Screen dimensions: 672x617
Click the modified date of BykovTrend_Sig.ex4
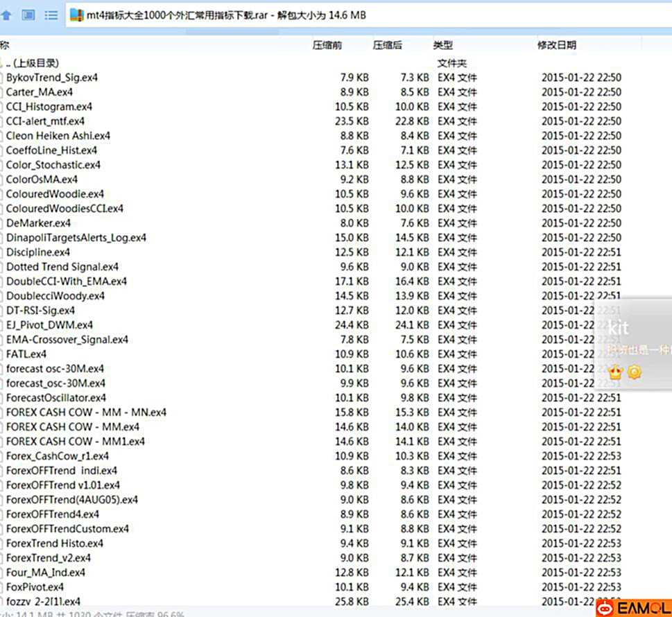point(581,78)
